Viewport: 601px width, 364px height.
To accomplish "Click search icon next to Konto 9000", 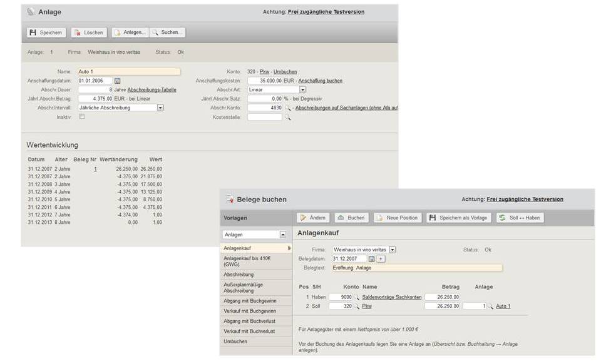I will [357, 297].
